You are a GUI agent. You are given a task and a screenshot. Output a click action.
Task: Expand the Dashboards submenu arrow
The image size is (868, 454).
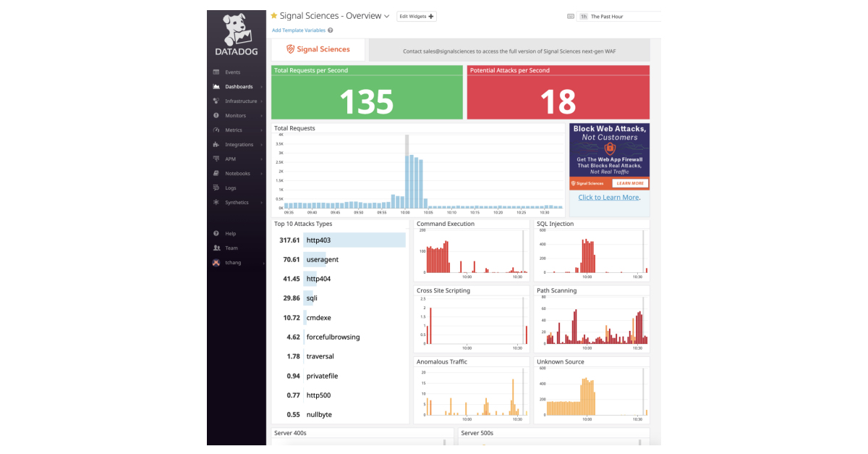(x=262, y=87)
